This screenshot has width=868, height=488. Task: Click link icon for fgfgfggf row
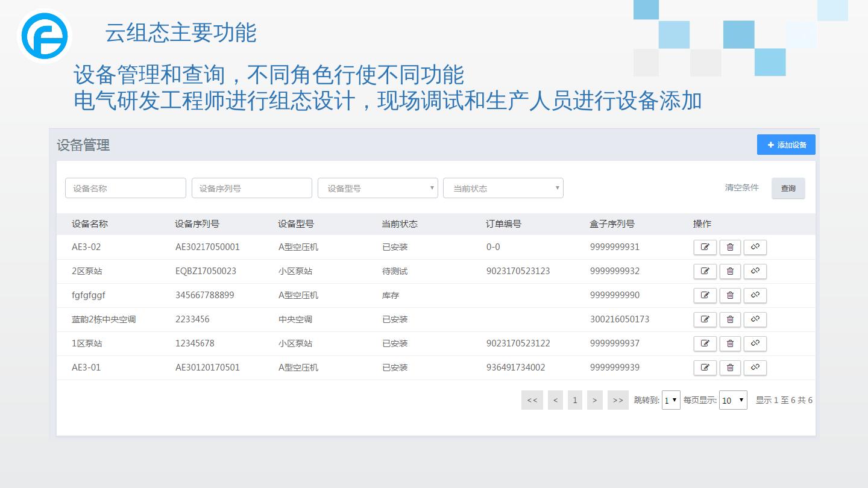click(x=755, y=295)
